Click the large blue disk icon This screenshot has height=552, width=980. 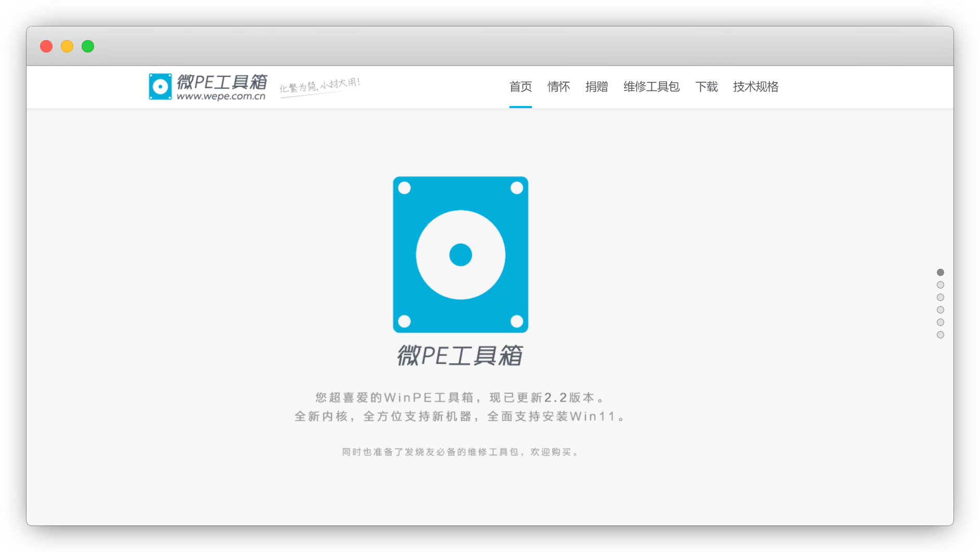click(460, 254)
